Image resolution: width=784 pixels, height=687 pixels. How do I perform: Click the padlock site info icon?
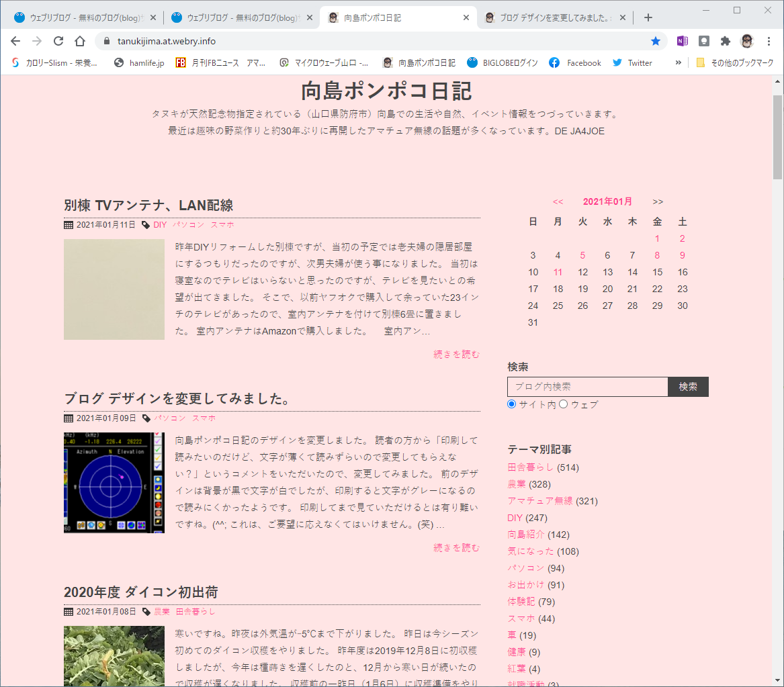tap(106, 41)
